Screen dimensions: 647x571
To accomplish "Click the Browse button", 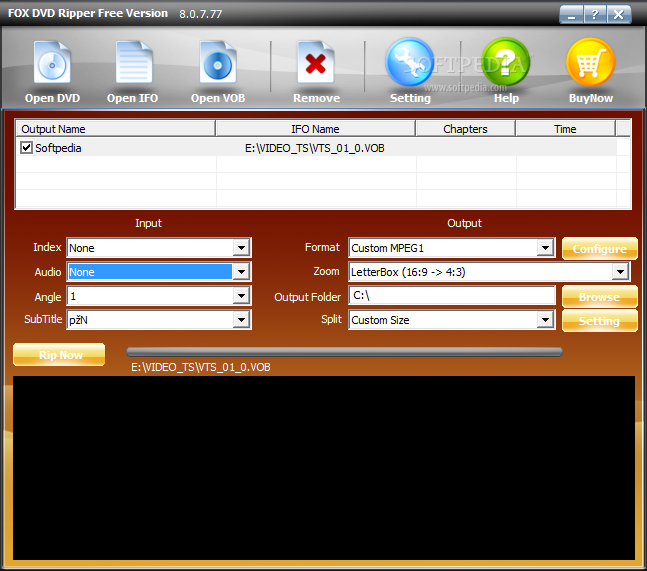I will (600, 297).
